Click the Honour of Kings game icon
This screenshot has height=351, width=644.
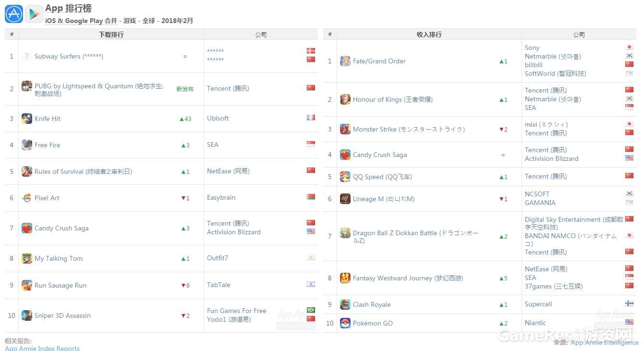point(345,99)
